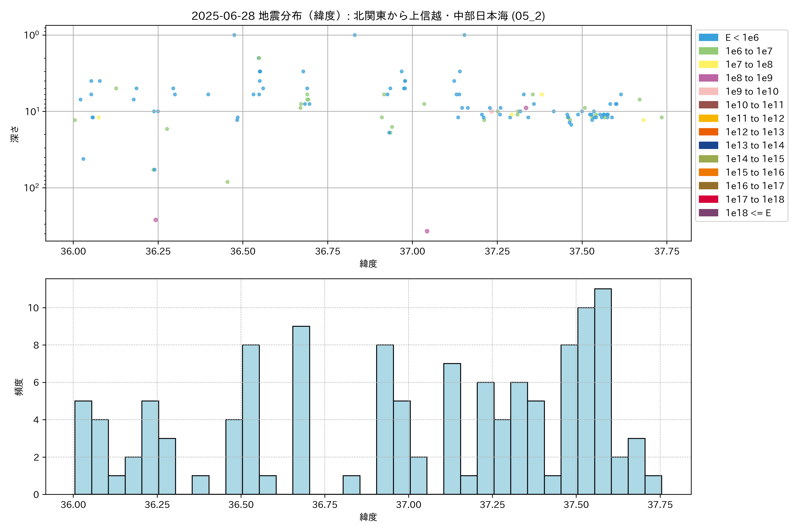The width and height of the screenshot is (798, 532).
Task: Click the 頻度 y-axis label
Action: pyautogui.click(x=19, y=387)
